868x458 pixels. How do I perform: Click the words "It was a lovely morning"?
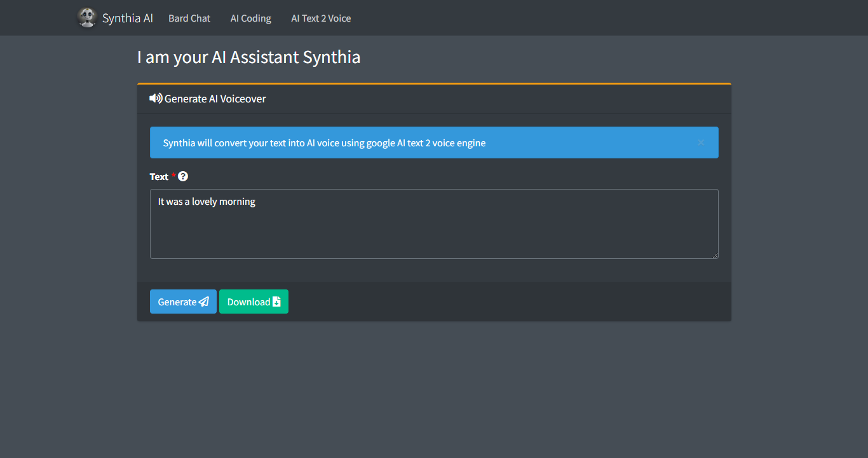[207, 202]
